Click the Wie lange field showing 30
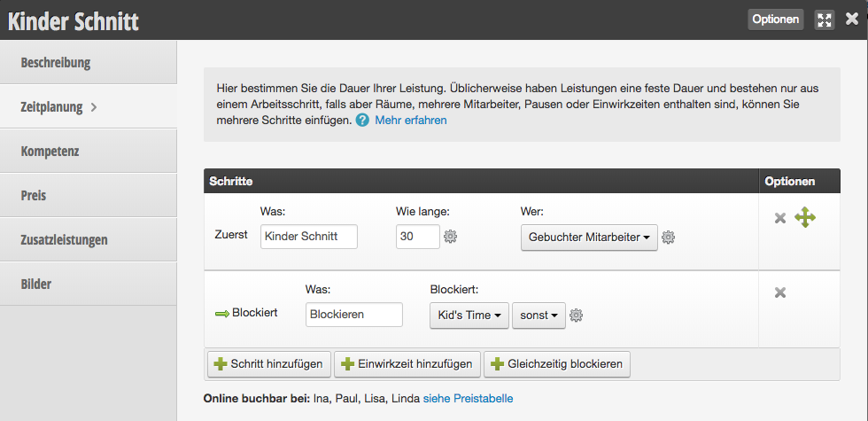The height and width of the screenshot is (421, 868). coord(418,237)
